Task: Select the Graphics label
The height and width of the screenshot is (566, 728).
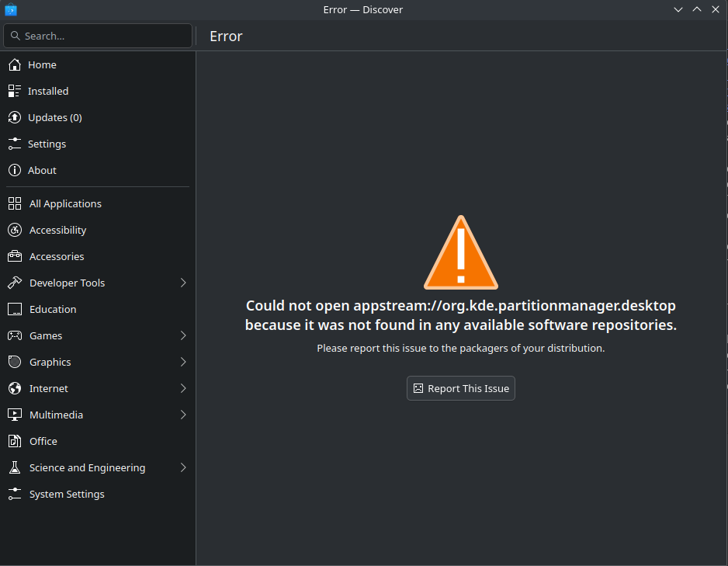Action: (x=50, y=363)
